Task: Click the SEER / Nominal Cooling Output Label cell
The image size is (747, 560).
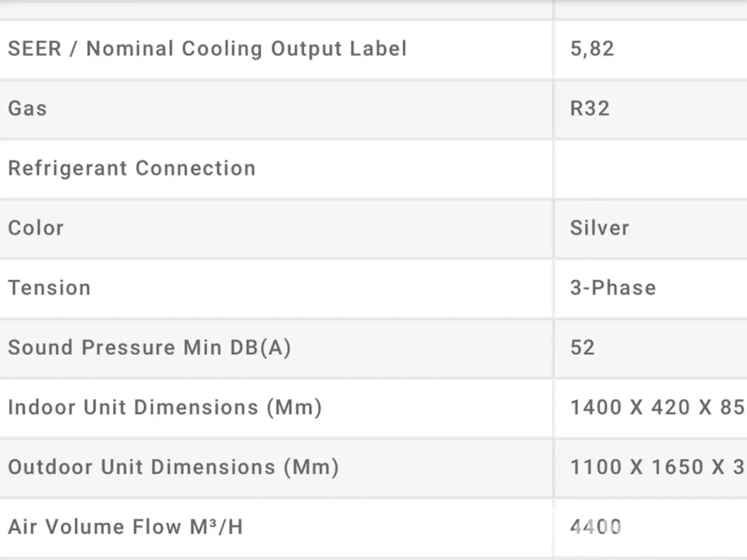Action: tap(207, 49)
